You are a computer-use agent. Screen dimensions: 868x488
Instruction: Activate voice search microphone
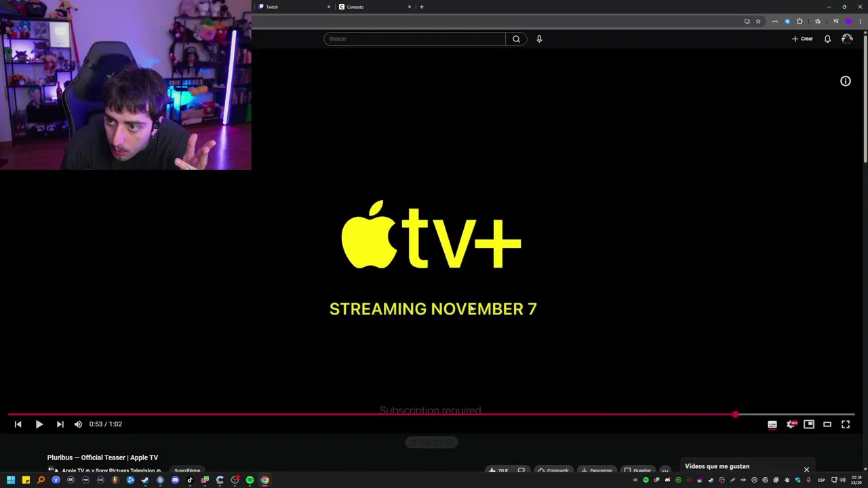pyautogui.click(x=539, y=39)
